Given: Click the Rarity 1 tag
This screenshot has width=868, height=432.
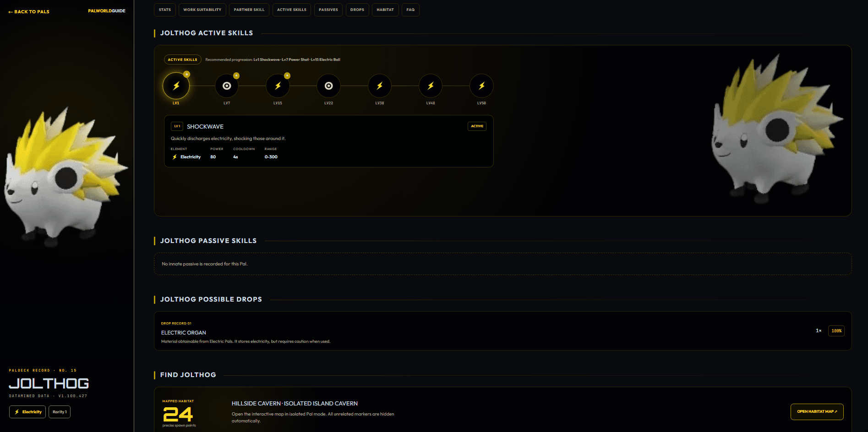Looking at the screenshot, I should [60, 412].
